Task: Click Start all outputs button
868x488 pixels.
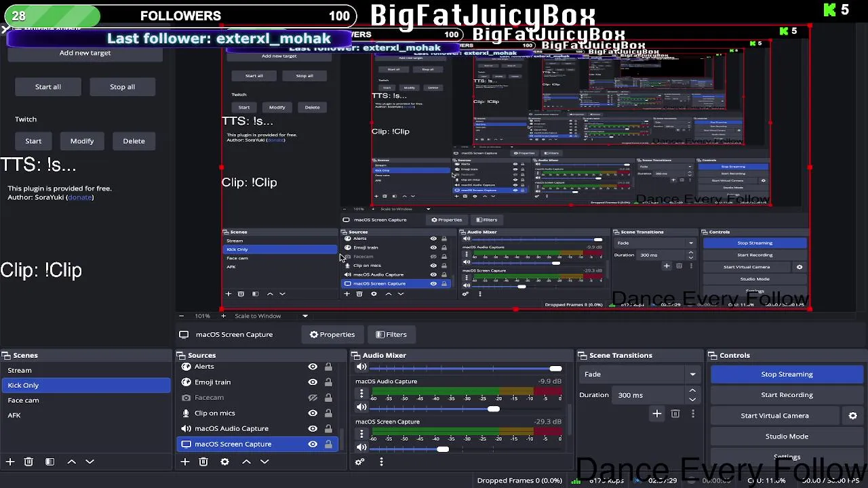Action: pos(48,87)
